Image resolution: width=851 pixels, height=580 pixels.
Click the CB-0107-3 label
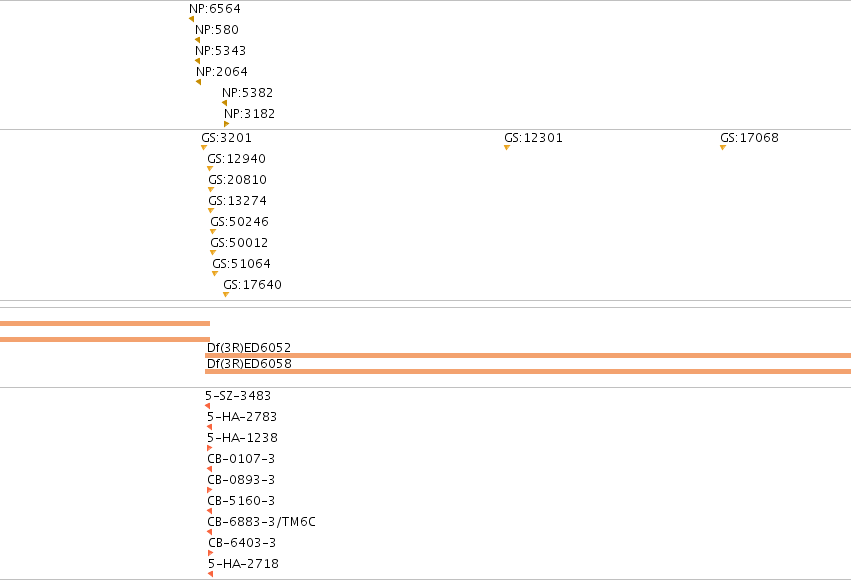(241, 459)
